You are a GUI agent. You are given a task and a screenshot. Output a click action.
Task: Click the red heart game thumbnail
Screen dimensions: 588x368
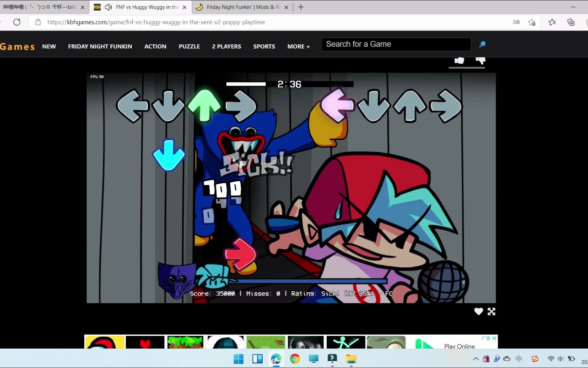point(145,342)
